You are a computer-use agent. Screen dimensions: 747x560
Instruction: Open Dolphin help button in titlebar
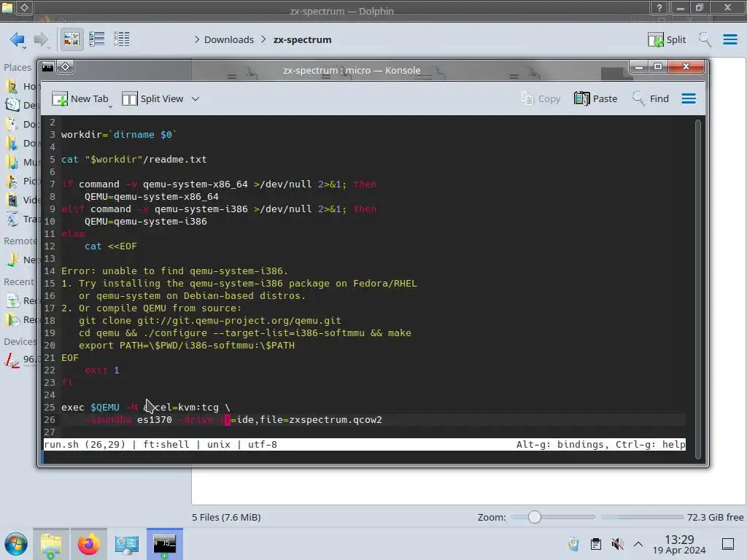(659, 7)
